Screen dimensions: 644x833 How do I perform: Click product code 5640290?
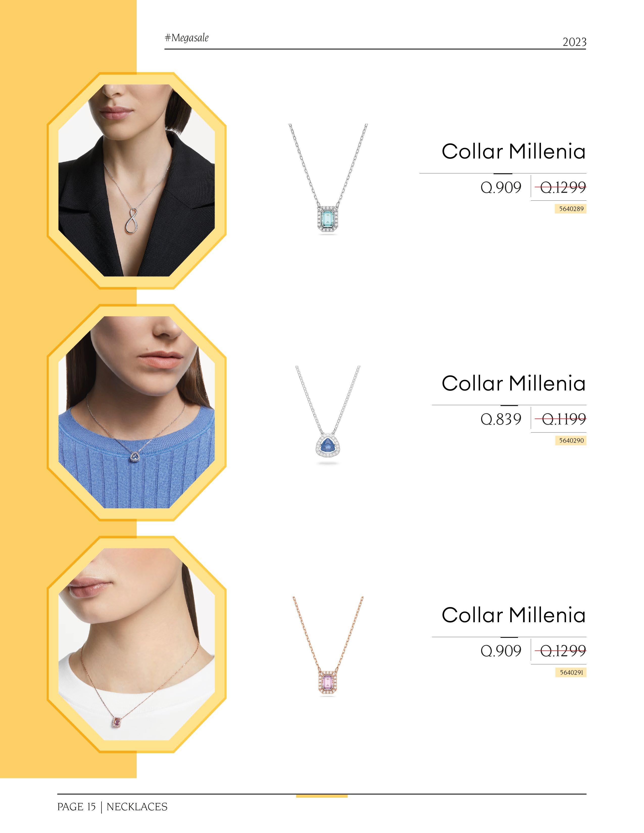pos(571,440)
